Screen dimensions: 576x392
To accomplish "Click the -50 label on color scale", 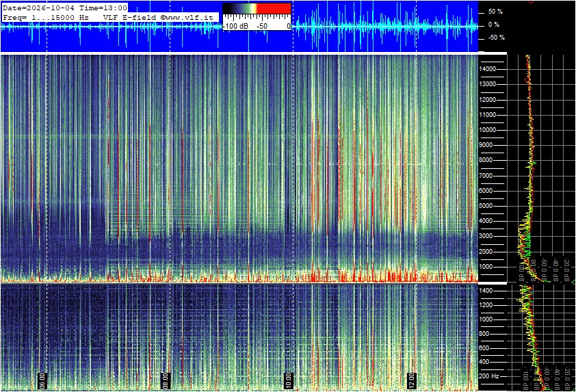I will pos(261,26).
